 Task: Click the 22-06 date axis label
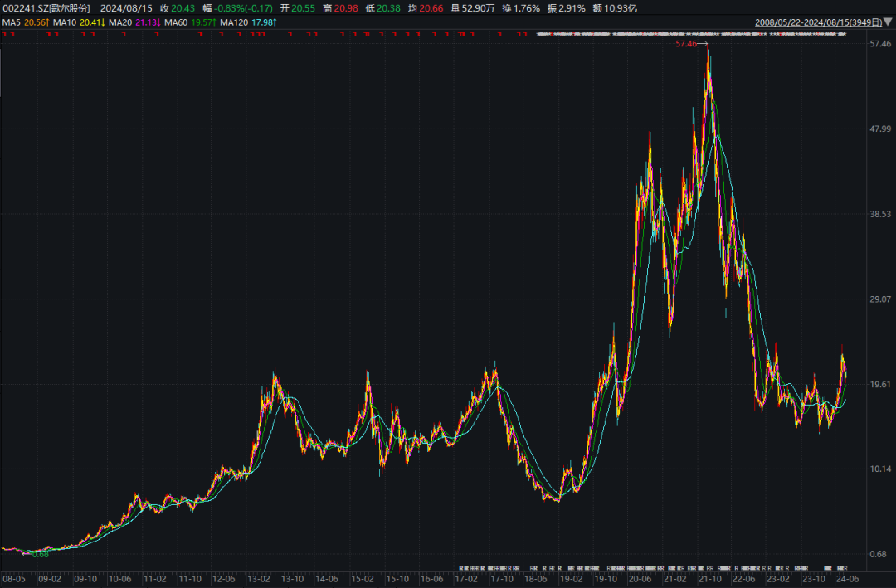pyautogui.click(x=743, y=579)
